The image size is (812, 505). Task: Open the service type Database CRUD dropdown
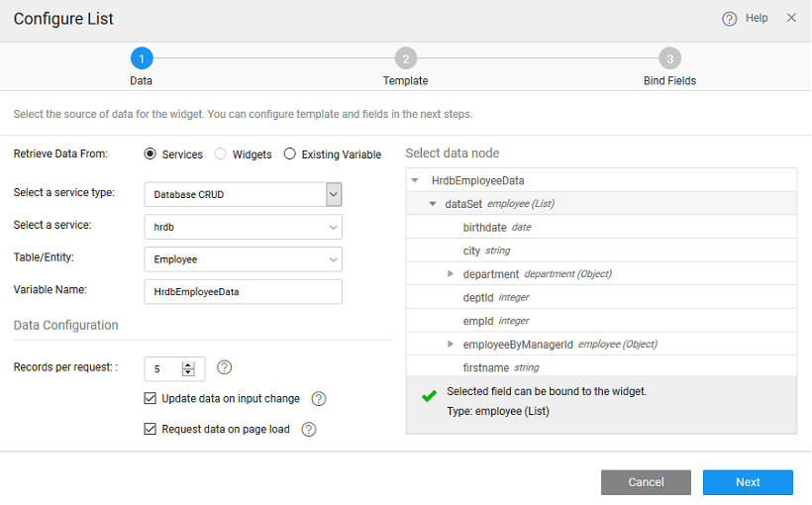[334, 194]
